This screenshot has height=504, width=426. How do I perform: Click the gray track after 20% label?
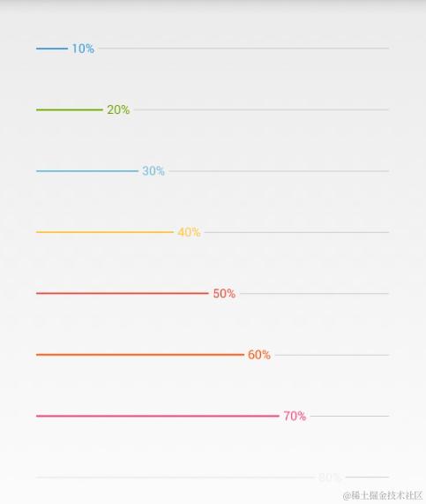click(x=262, y=109)
